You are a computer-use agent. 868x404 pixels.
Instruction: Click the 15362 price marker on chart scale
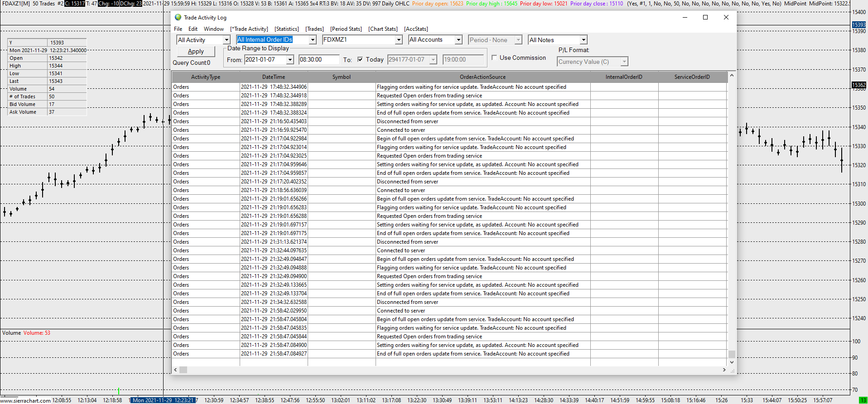[859, 85]
